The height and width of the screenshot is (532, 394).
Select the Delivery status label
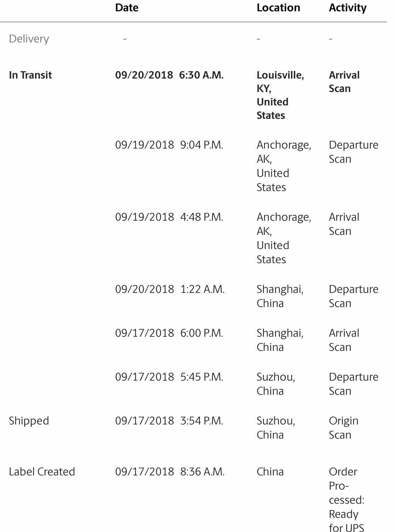coord(29,39)
